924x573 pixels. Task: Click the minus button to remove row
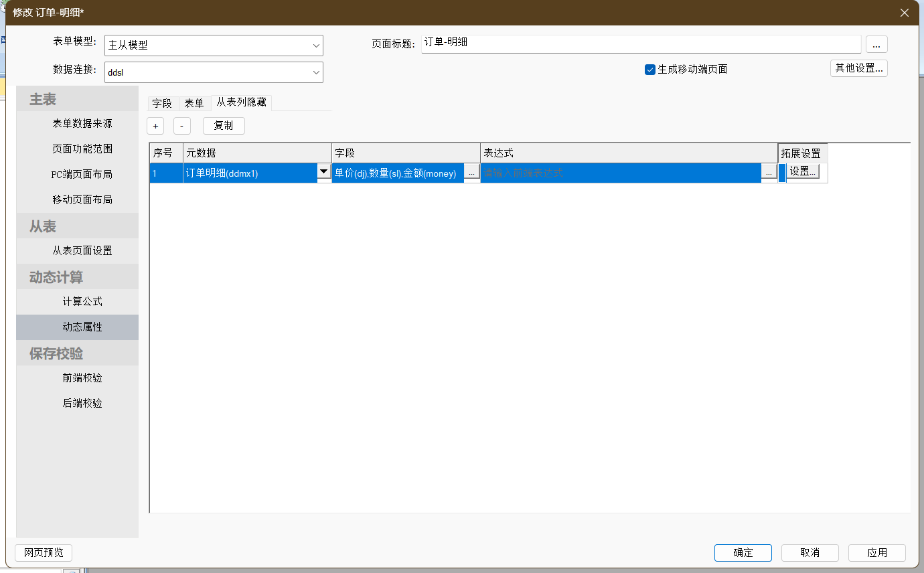(181, 126)
